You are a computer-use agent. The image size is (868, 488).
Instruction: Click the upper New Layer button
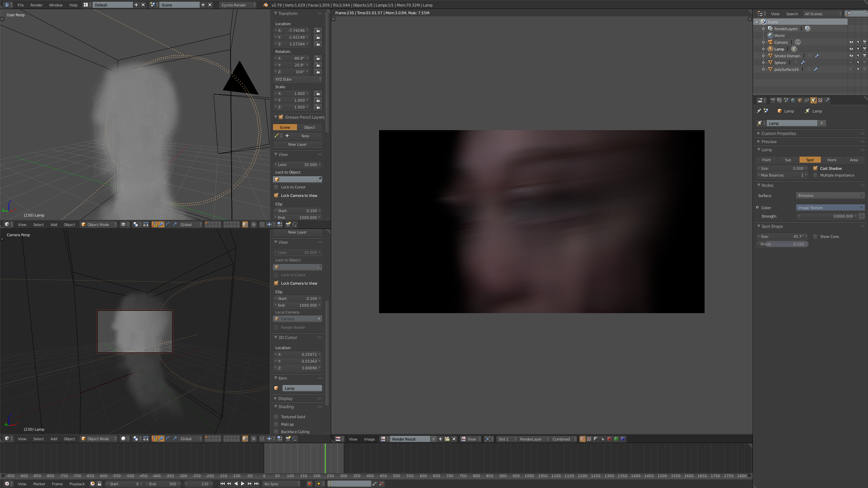[297, 144]
